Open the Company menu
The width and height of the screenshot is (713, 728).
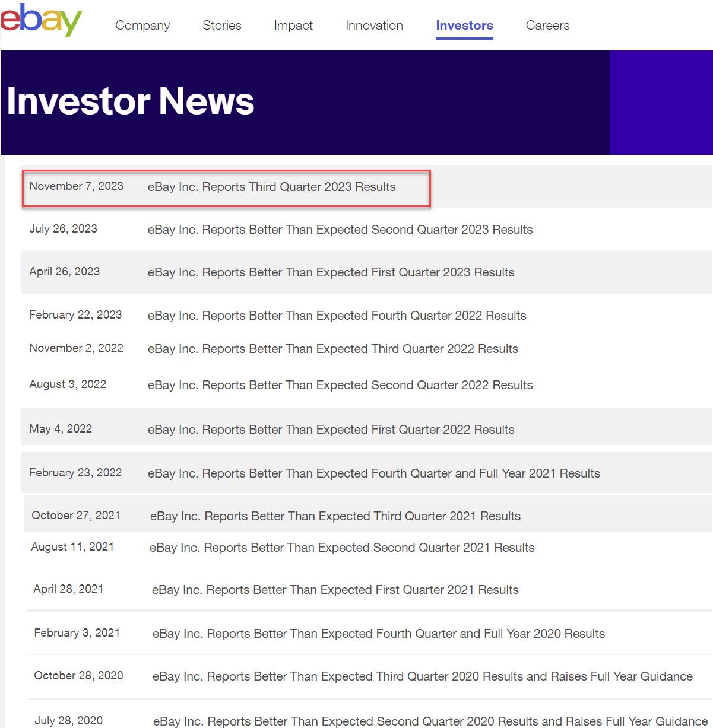pyautogui.click(x=142, y=26)
